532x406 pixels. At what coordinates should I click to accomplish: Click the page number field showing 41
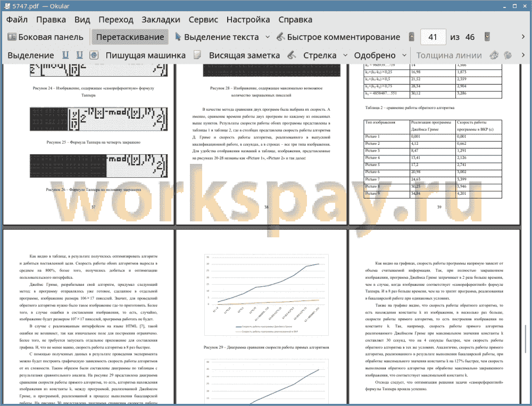coord(433,37)
